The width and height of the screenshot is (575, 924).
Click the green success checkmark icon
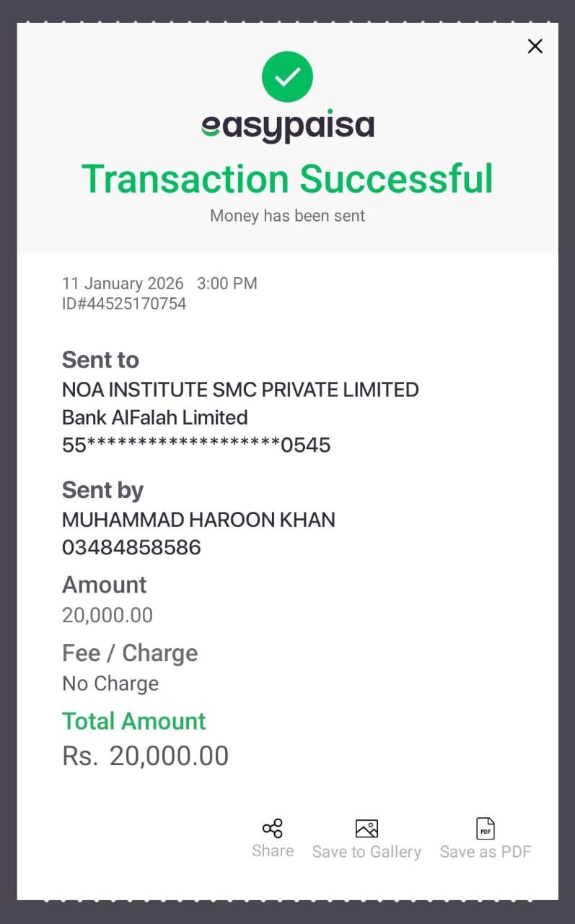(287, 77)
